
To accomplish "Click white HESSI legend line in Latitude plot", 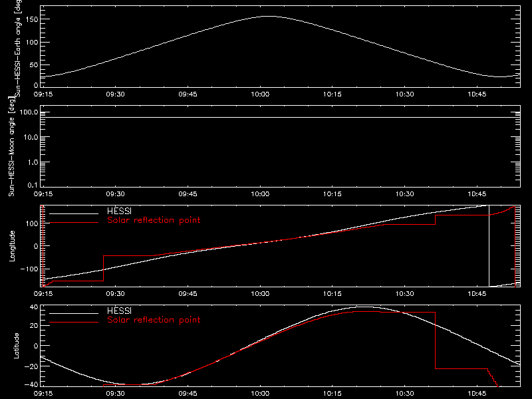I will point(74,313).
